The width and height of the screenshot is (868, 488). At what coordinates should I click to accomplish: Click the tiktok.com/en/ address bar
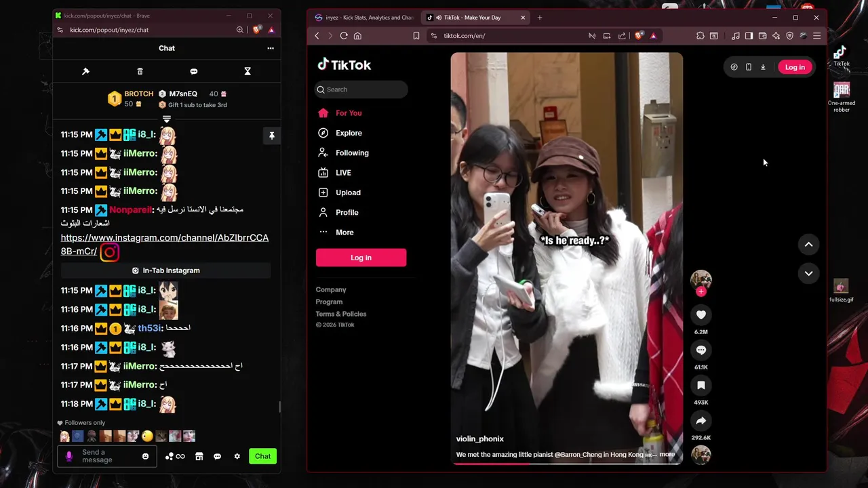[x=509, y=36]
